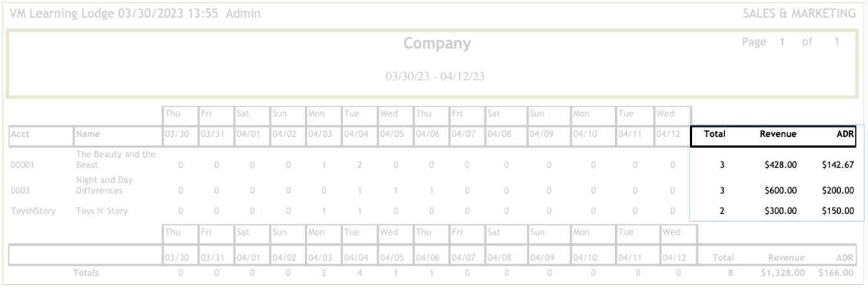Click the $428.00 revenue value
868x288 pixels.
[782, 165]
